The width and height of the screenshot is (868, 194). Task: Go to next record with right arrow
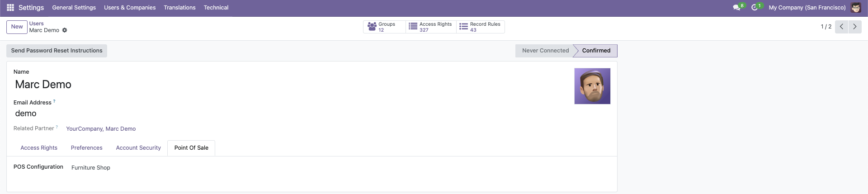855,27
